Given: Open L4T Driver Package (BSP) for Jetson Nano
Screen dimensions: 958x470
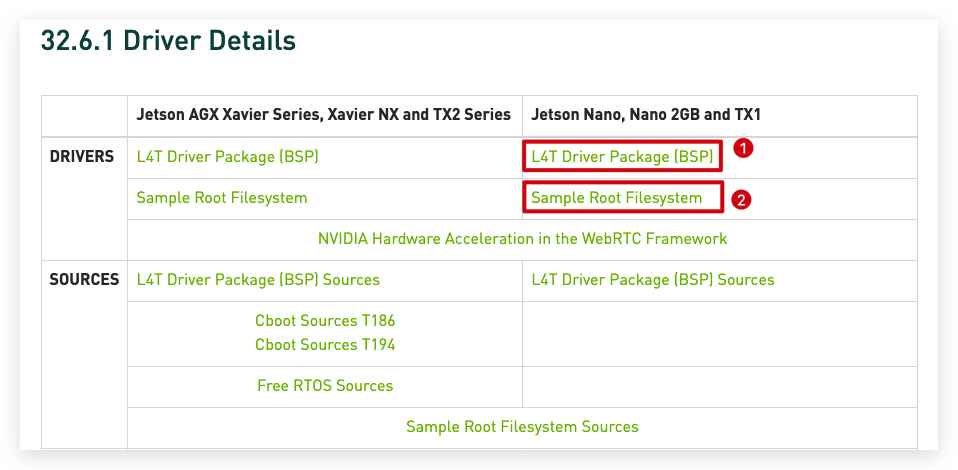Looking at the screenshot, I should (x=623, y=157).
